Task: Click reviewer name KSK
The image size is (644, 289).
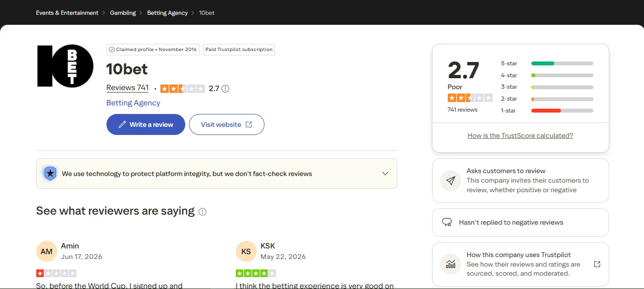Action: 268,246
